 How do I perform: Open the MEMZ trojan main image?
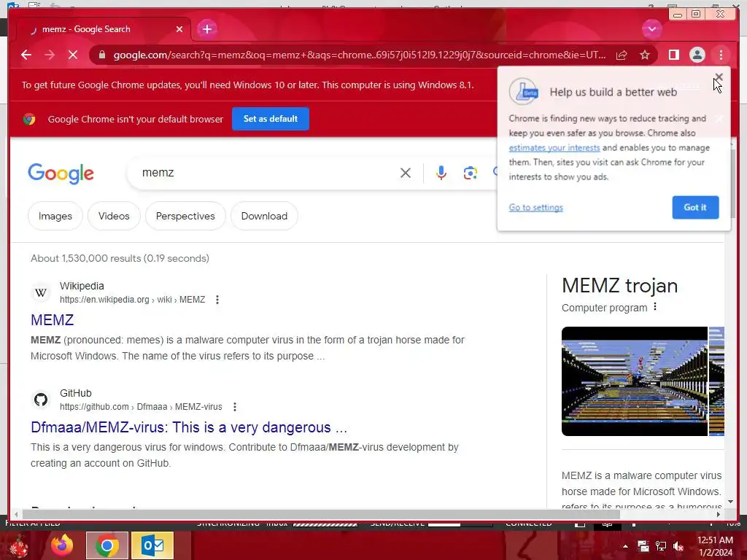(635, 381)
